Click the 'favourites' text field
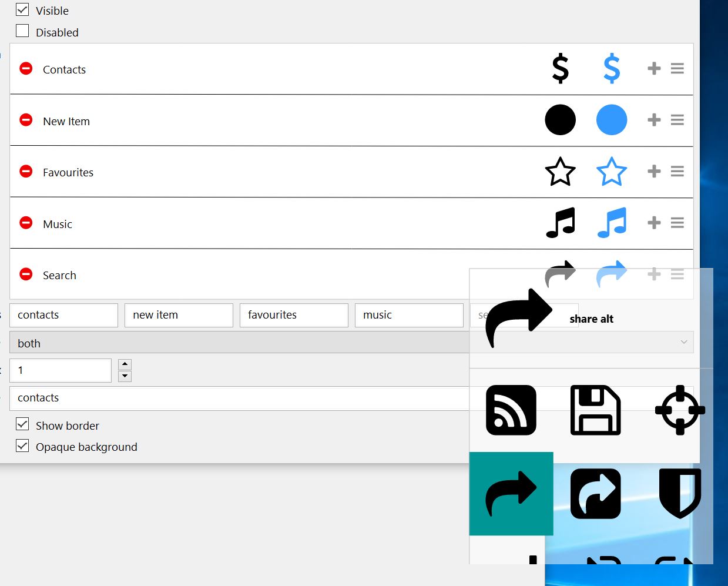The image size is (728, 586). click(x=294, y=315)
